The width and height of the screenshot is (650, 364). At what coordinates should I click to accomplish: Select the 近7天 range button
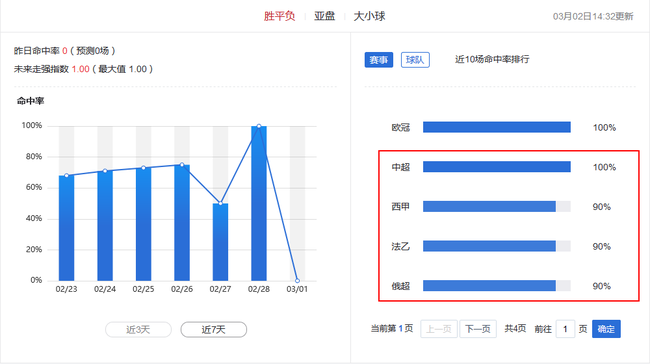click(x=213, y=330)
